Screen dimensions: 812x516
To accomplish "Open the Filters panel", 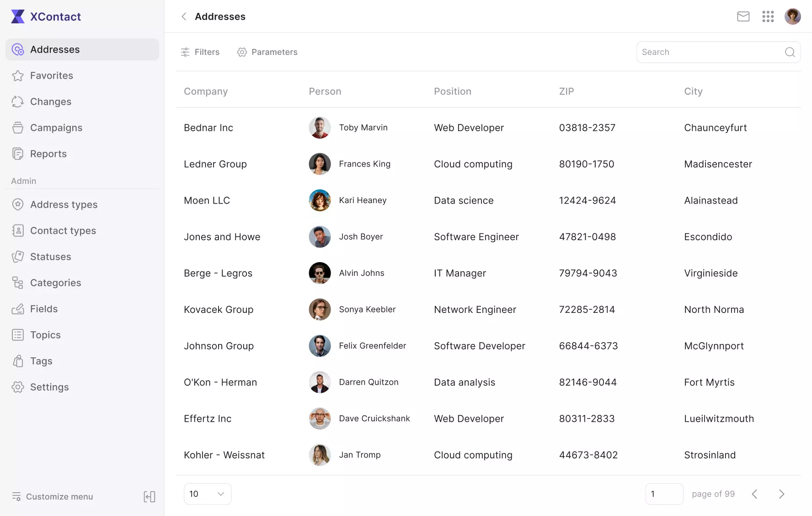I will [200, 52].
